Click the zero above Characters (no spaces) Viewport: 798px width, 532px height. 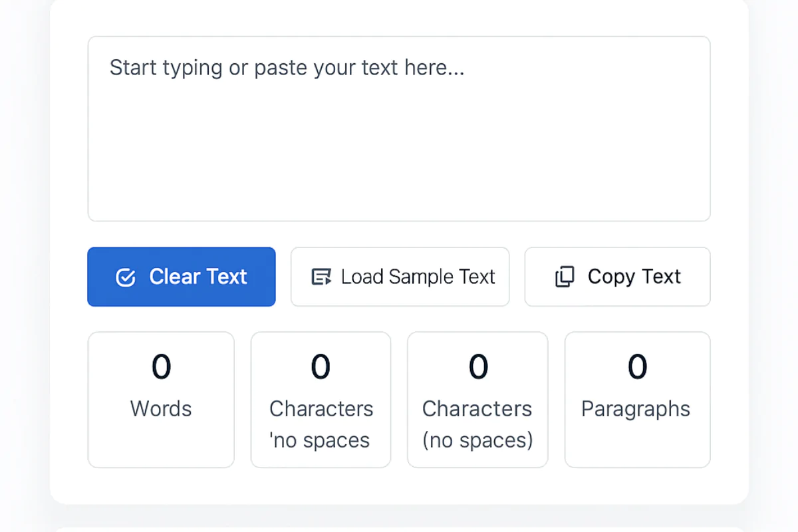pyautogui.click(x=477, y=366)
